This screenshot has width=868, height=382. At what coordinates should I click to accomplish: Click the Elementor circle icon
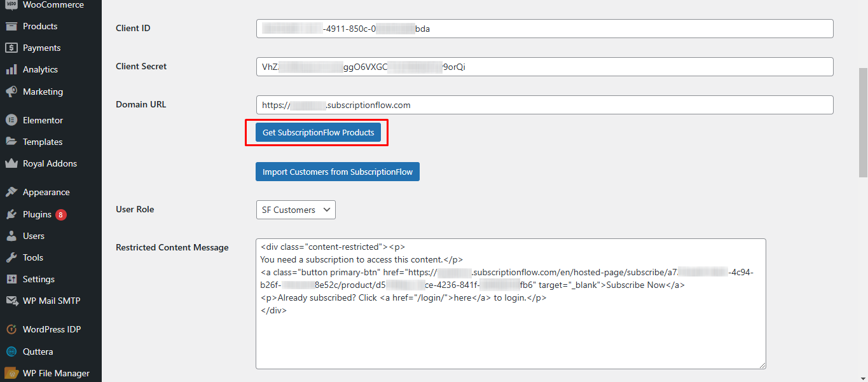(x=11, y=120)
